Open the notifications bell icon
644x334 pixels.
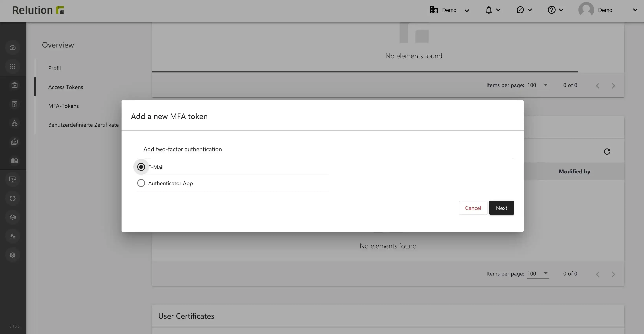click(489, 10)
